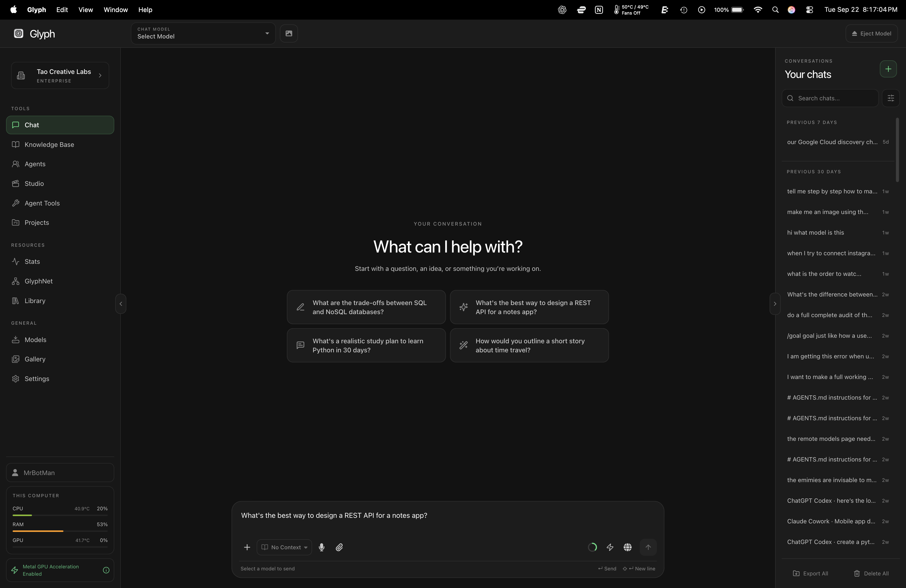Expand Tao Creative Labs workspace chevron
This screenshot has height=588, width=906.
(x=100, y=75)
